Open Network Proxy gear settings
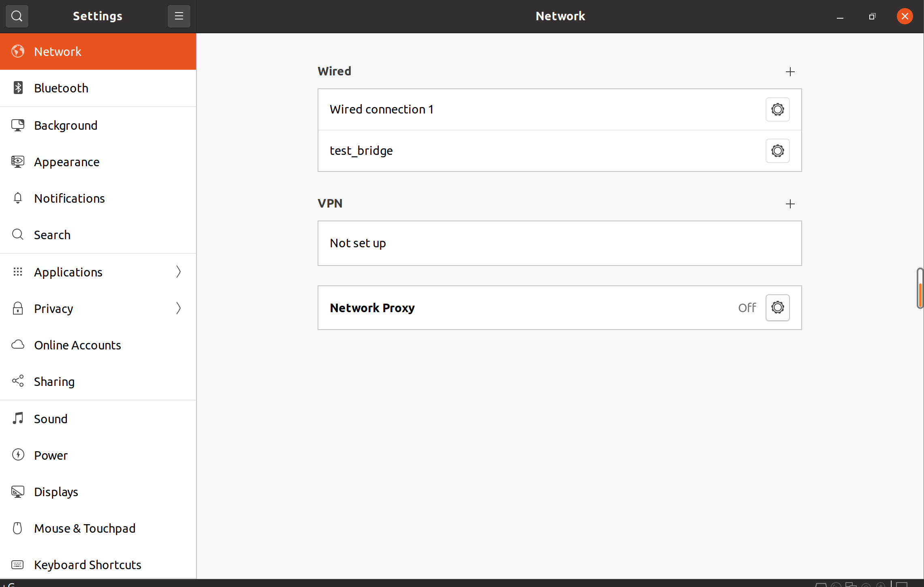Image resolution: width=924 pixels, height=587 pixels. click(x=777, y=308)
